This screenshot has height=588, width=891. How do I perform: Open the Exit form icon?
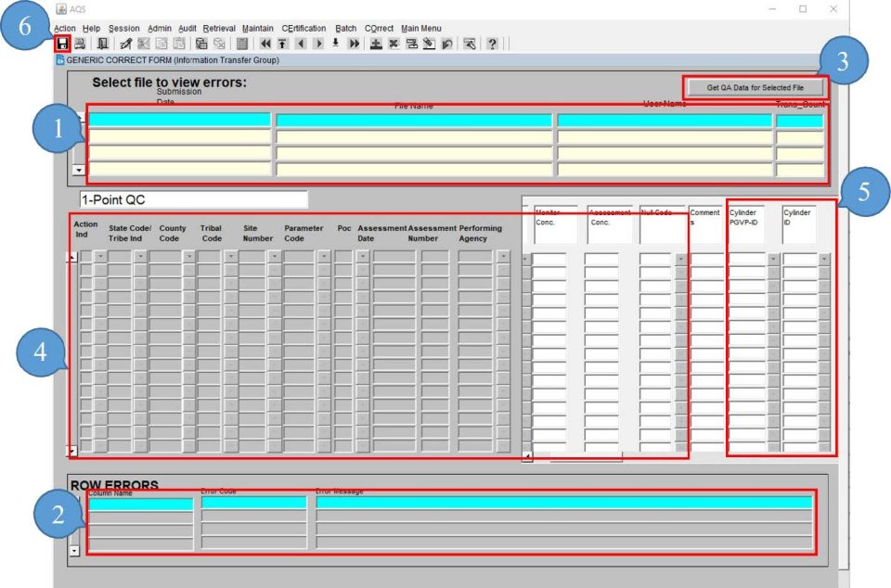(x=101, y=44)
